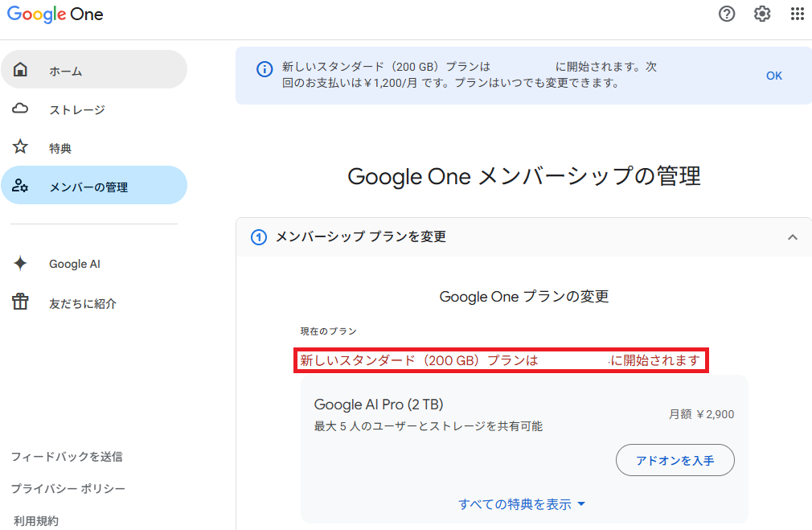Screen dimensions: 812x530
Task: Open the settings gear icon
Action: 762,14
